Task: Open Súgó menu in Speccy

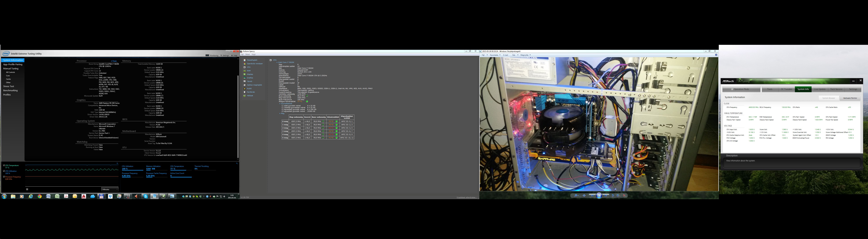Action: (254, 54)
